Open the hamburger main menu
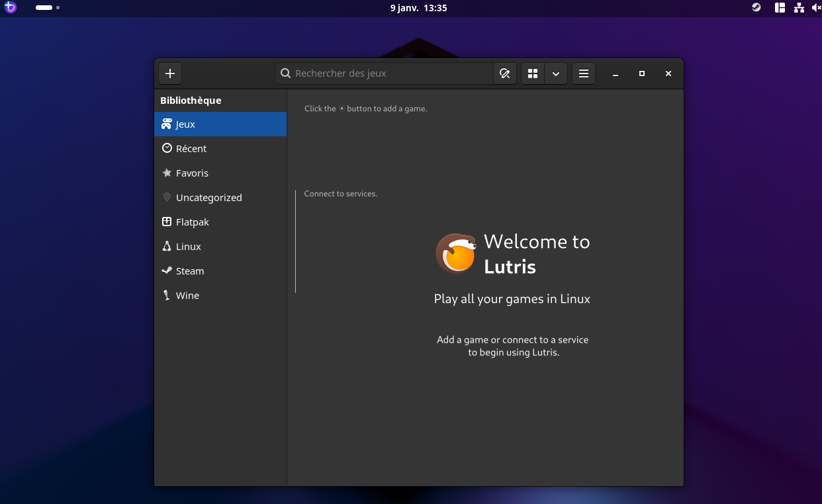The width and height of the screenshot is (822, 504). coord(584,73)
